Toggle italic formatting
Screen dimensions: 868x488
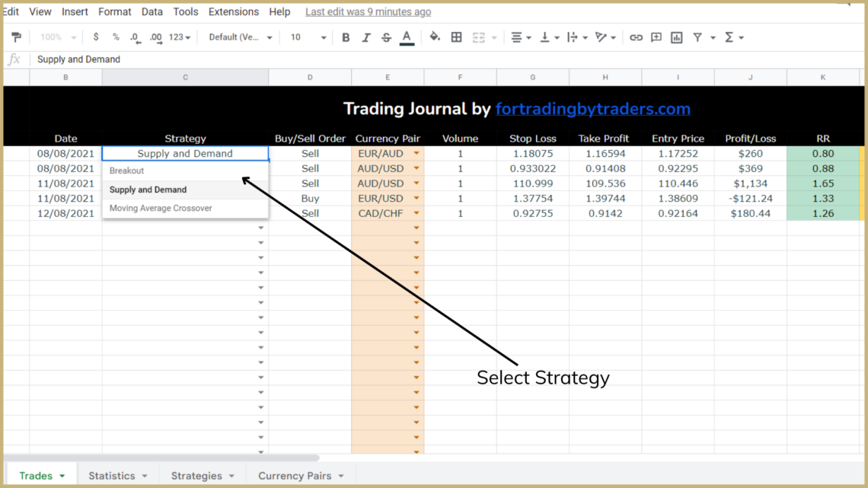[x=366, y=37]
